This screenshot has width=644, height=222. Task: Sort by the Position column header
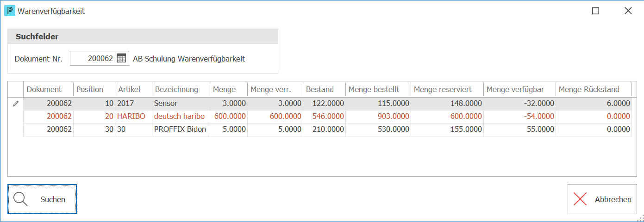tap(94, 89)
